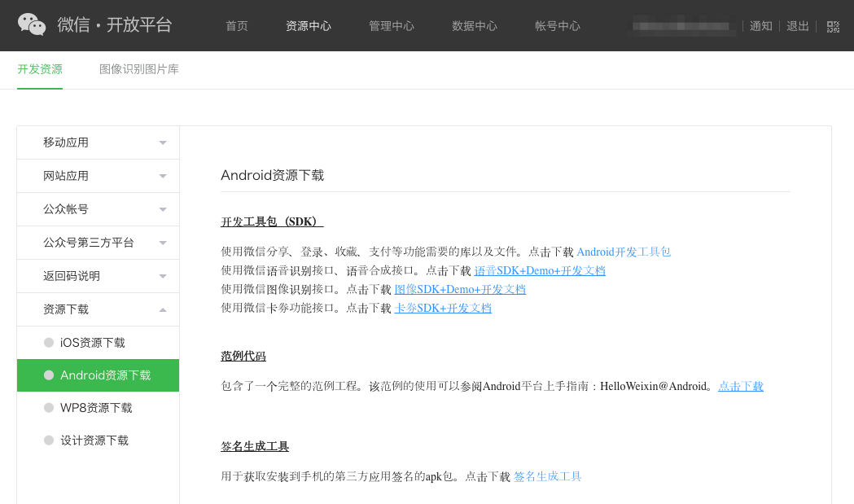Expand the 网站应用 sidebar section

tap(98, 175)
